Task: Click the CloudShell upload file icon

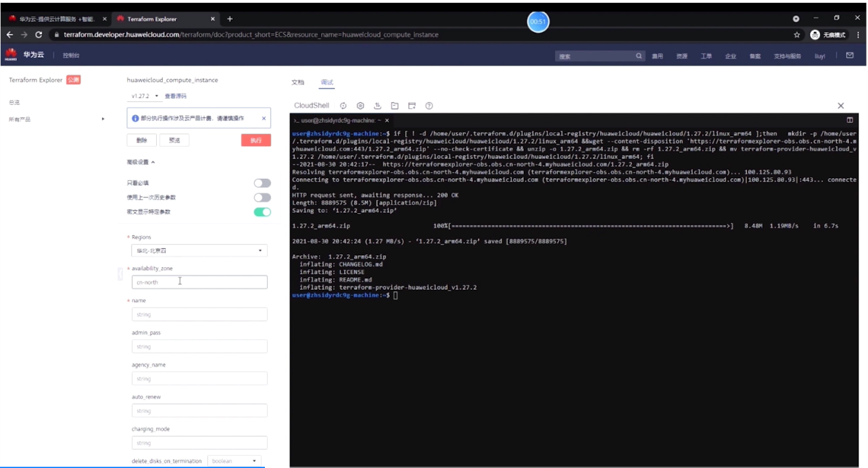Action: [378, 106]
